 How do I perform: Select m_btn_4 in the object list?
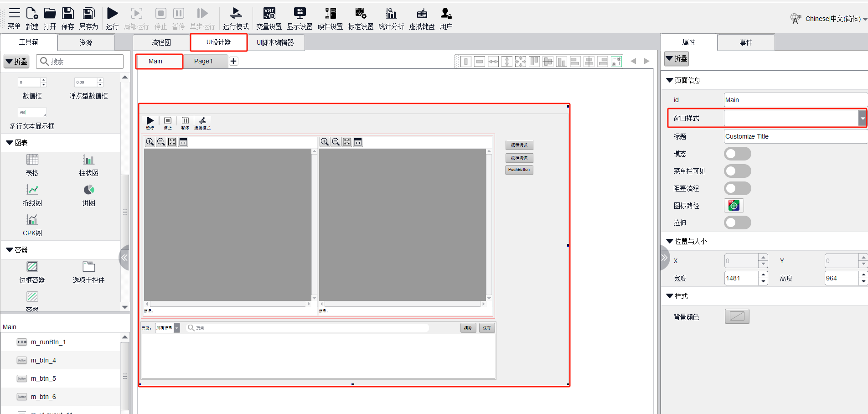click(x=61, y=360)
